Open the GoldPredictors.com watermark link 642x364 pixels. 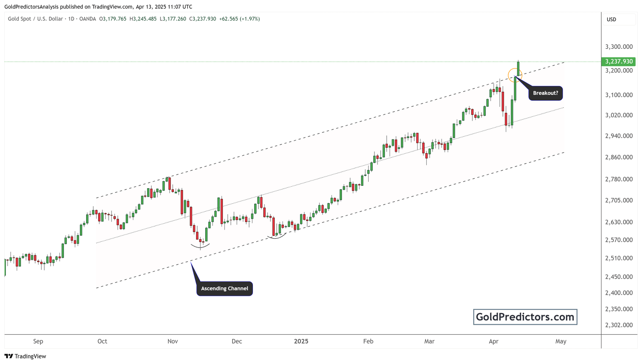[525, 317]
